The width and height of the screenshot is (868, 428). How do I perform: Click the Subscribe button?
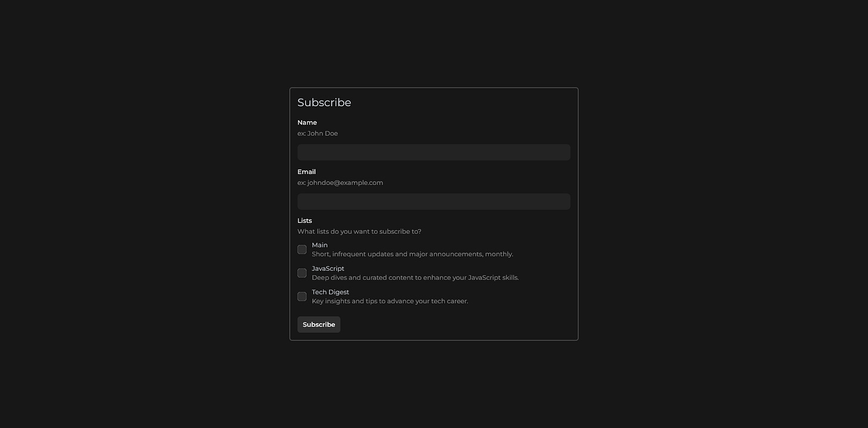pyautogui.click(x=319, y=324)
